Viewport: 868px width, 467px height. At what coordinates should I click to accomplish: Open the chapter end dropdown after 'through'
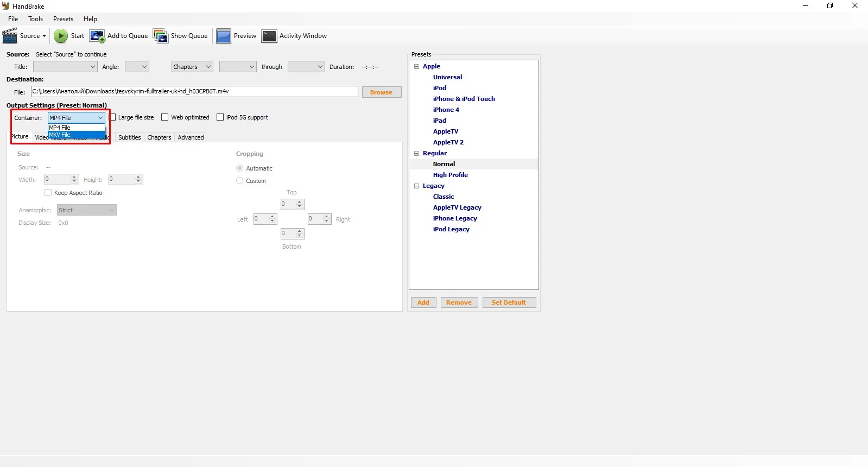tap(306, 67)
